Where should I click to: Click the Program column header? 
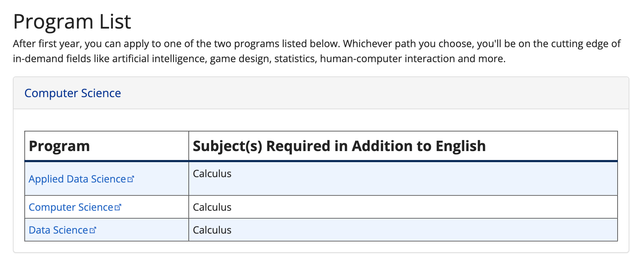point(59,146)
